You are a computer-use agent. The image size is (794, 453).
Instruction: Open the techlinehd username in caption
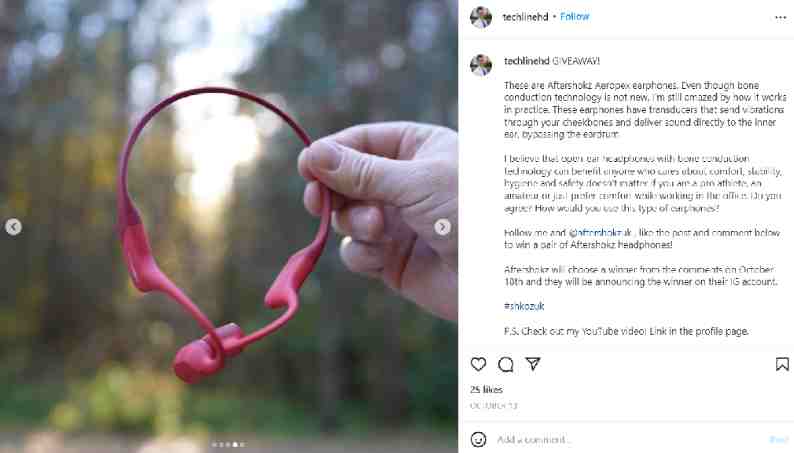[x=527, y=61]
